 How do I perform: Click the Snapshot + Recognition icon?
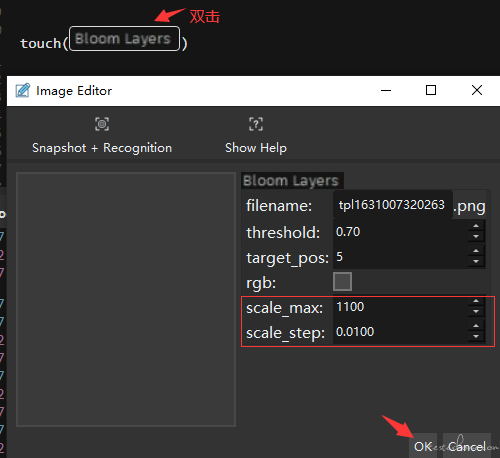point(102,124)
